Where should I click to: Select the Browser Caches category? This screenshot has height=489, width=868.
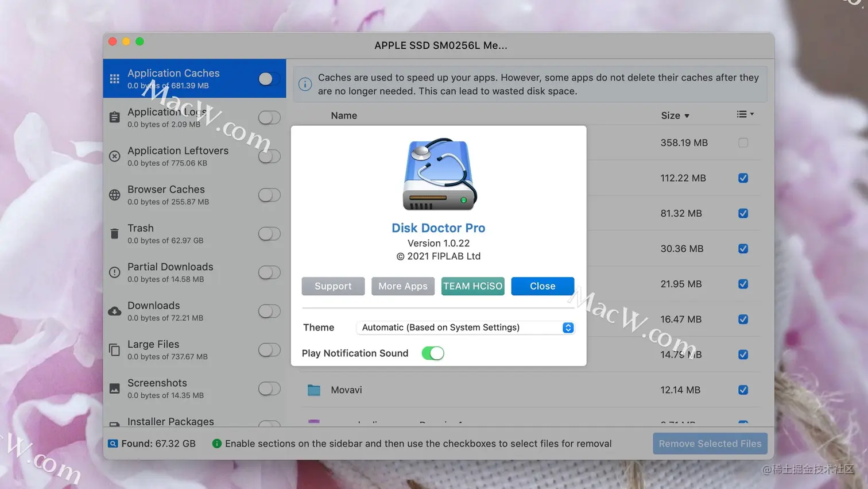coord(195,195)
